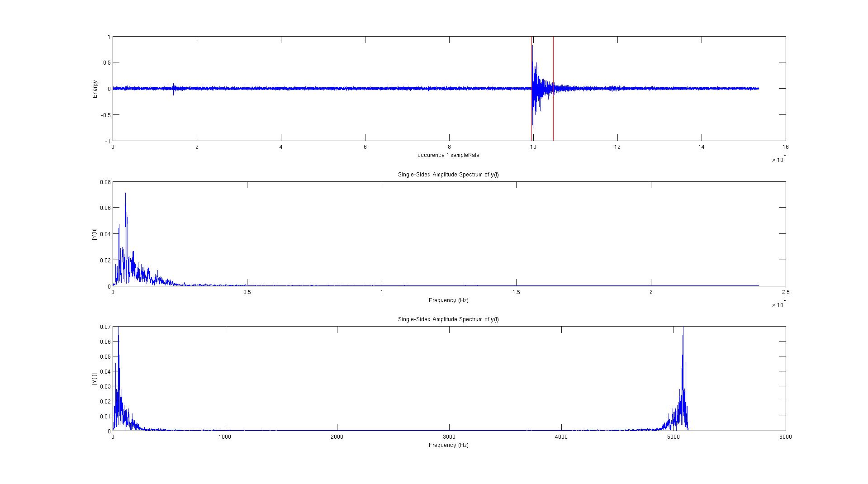The height and width of the screenshot is (484, 868).
Task: Click the 'occurence * sampleRate' x-axis label
Action: (448, 155)
